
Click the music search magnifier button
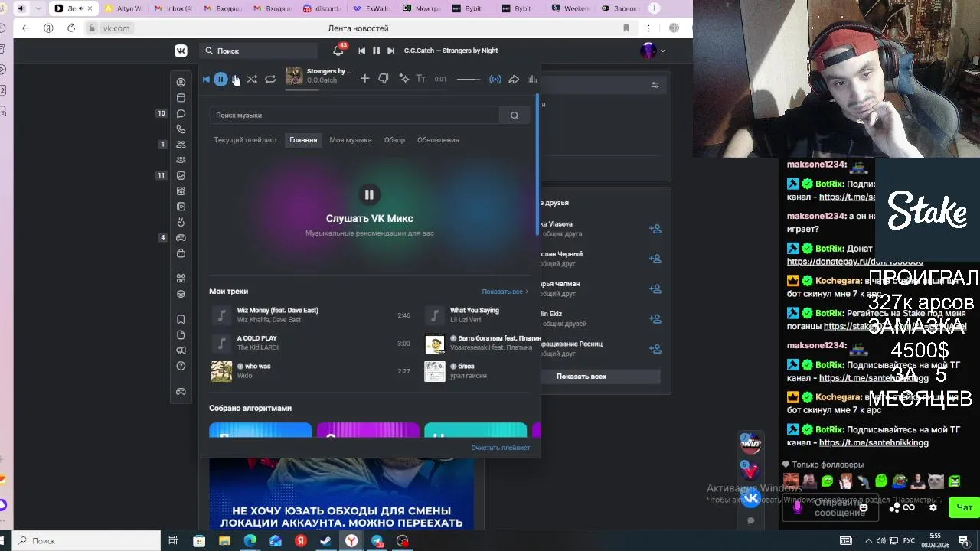(514, 116)
